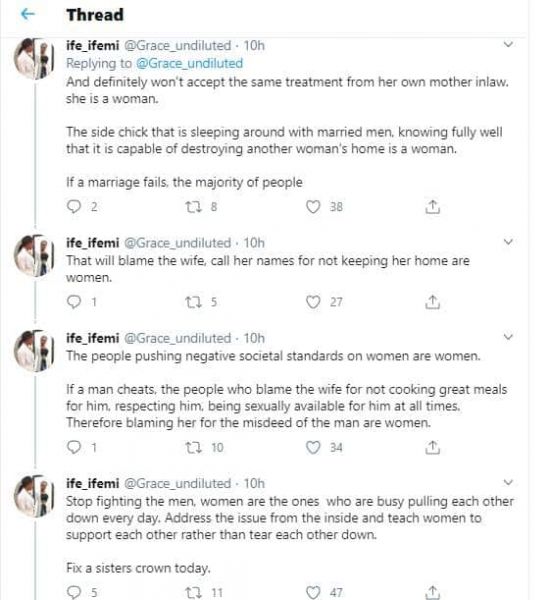Image resolution: width=550 pixels, height=600 pixels.
Task: Go back using the Thread arrow
Action: [28, 15]
